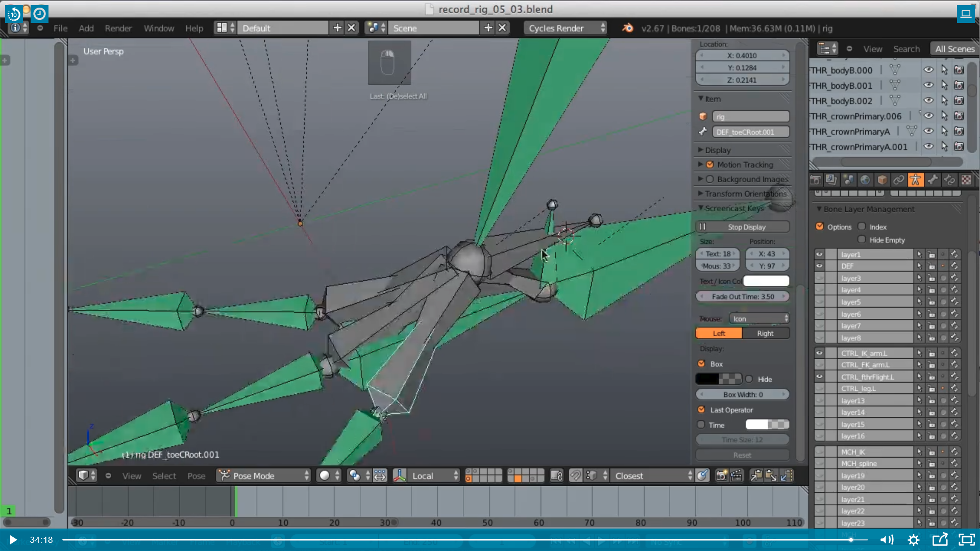Select the Right mouse position button
The image size is (980, 551).
[x=765, y=333]
